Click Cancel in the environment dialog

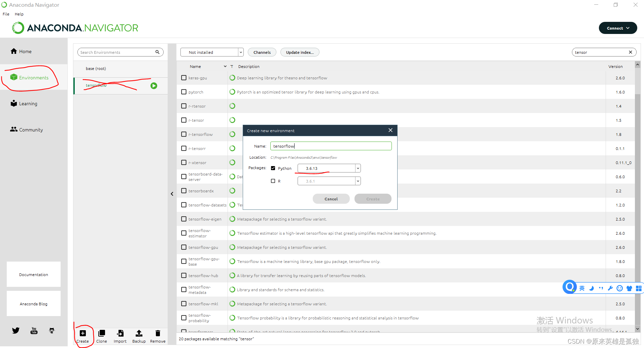331,199
